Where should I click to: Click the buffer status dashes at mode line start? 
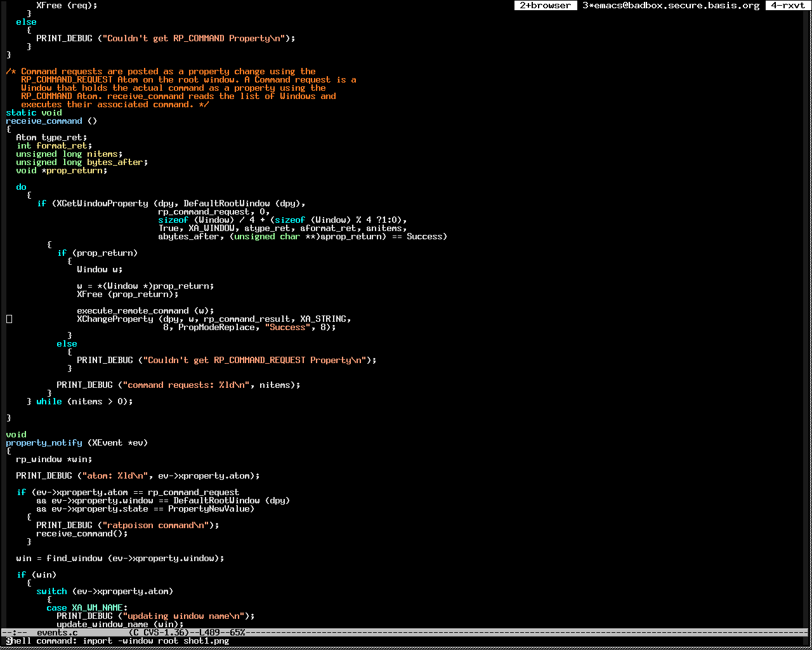pos(14,632)
